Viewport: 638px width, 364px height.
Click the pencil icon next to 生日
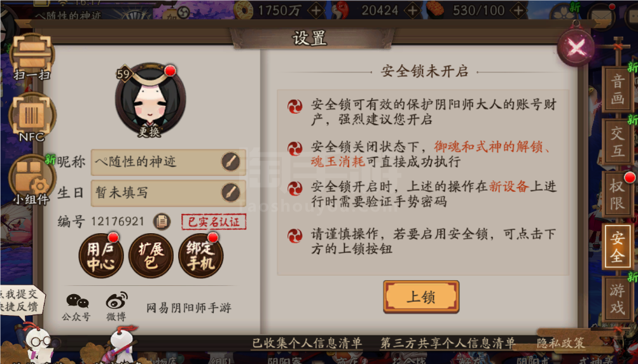(x=230, y=192)
